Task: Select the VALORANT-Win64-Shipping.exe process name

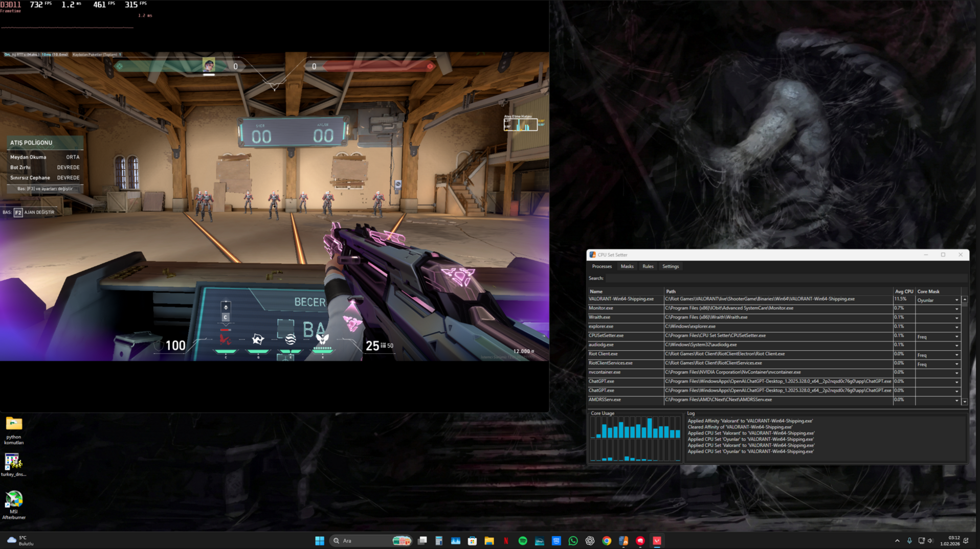Action: click(x=621, y=299)
